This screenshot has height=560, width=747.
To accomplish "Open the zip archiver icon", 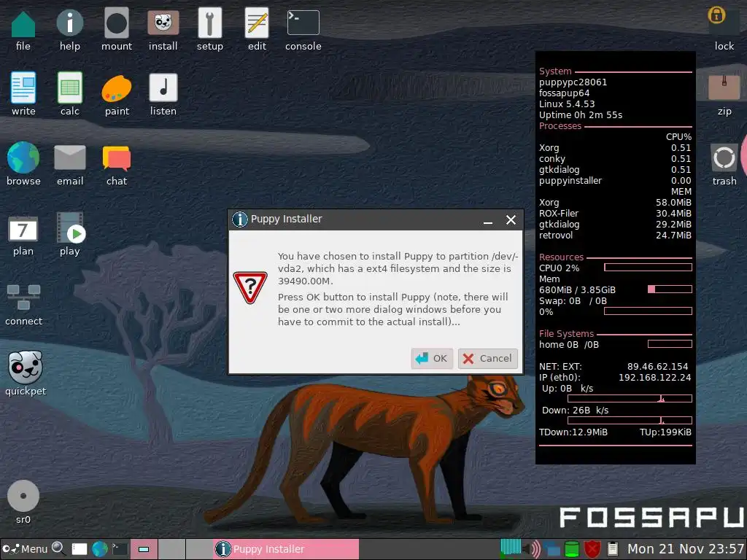I will click(x=724, y=87).
